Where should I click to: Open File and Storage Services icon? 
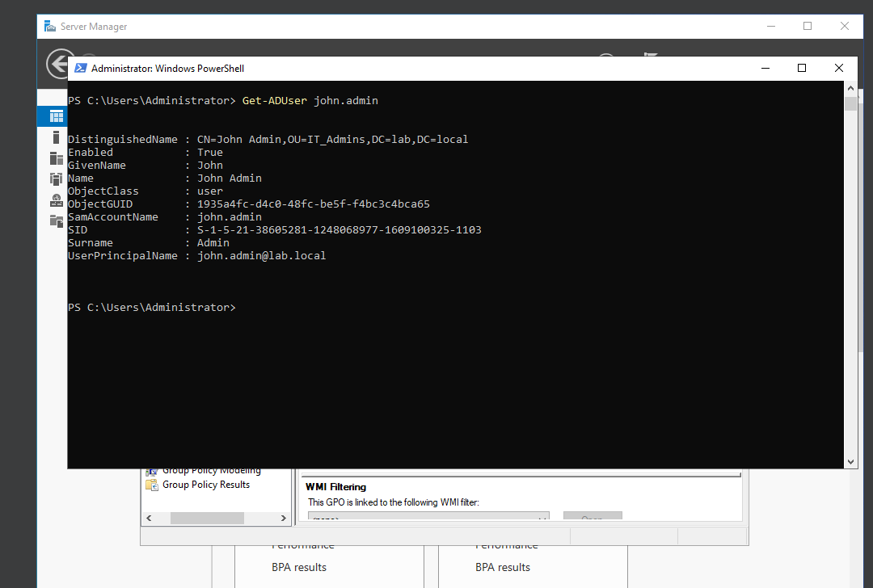[57, 220]
